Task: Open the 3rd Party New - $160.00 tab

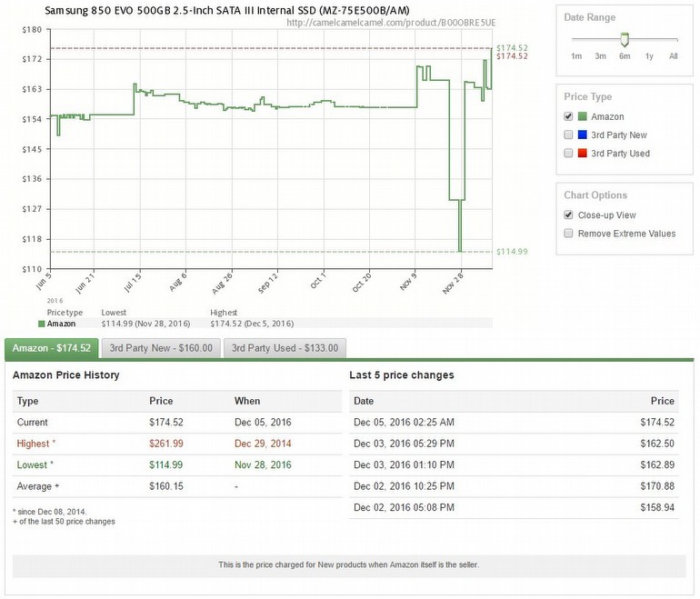Action: (x=161, y=348)
